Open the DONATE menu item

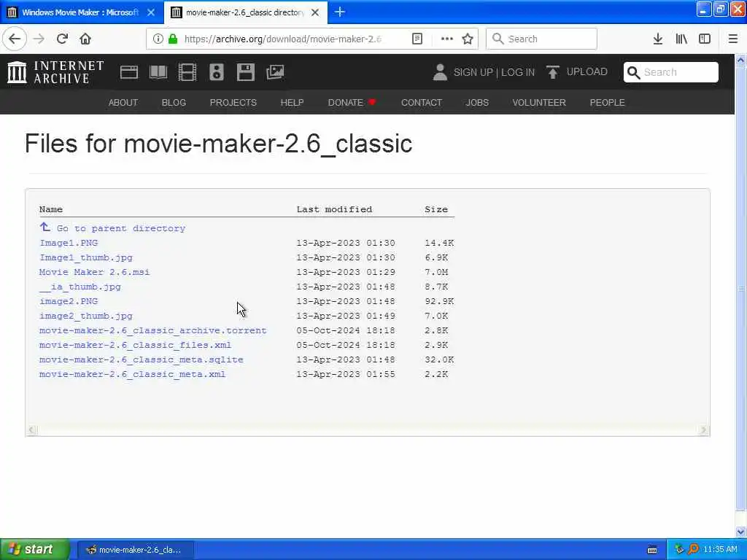coord(352,102)
